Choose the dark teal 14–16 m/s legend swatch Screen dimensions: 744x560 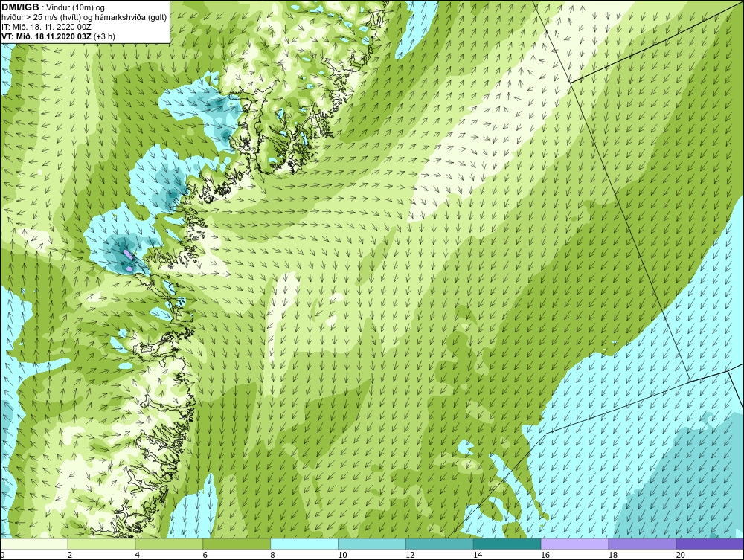point(507,544)
